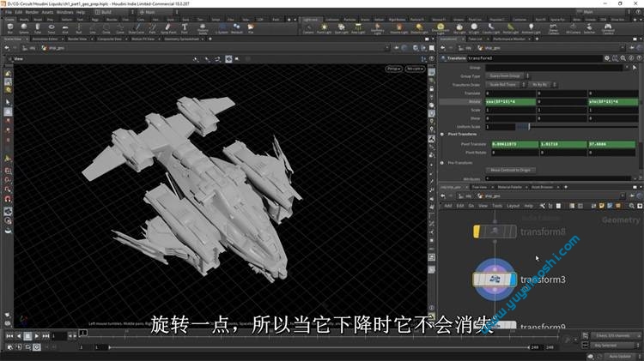Select the Metaball shelf tool
The image size is (644, 361).
pyautogui.click(x=237, y=28)
